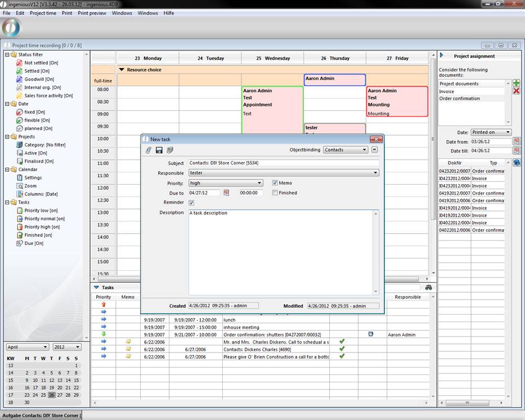Viewport: 525px width, 420px height.
Task: Select Not settled status filter
Action: pos(36,63)
